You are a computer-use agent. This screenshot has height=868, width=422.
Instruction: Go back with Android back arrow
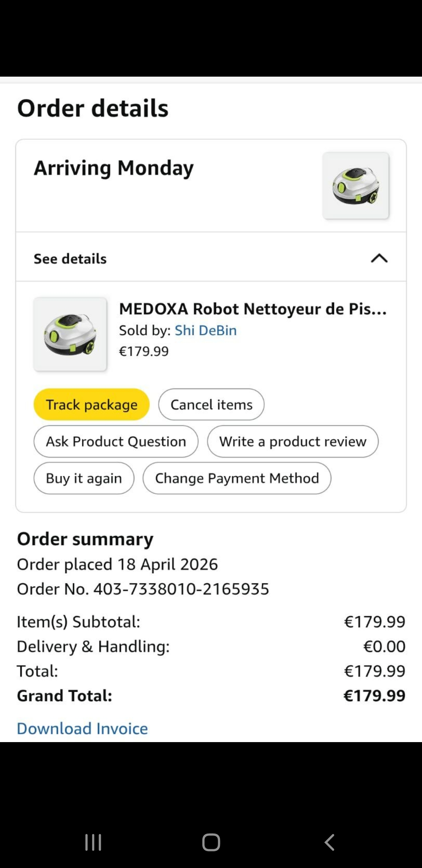pos(329,842)
